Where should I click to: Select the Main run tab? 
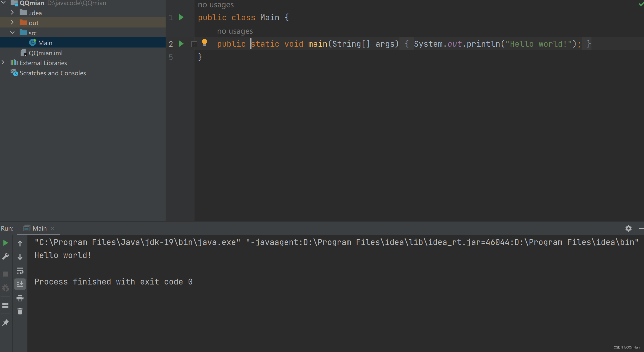[x=39, y=228]
